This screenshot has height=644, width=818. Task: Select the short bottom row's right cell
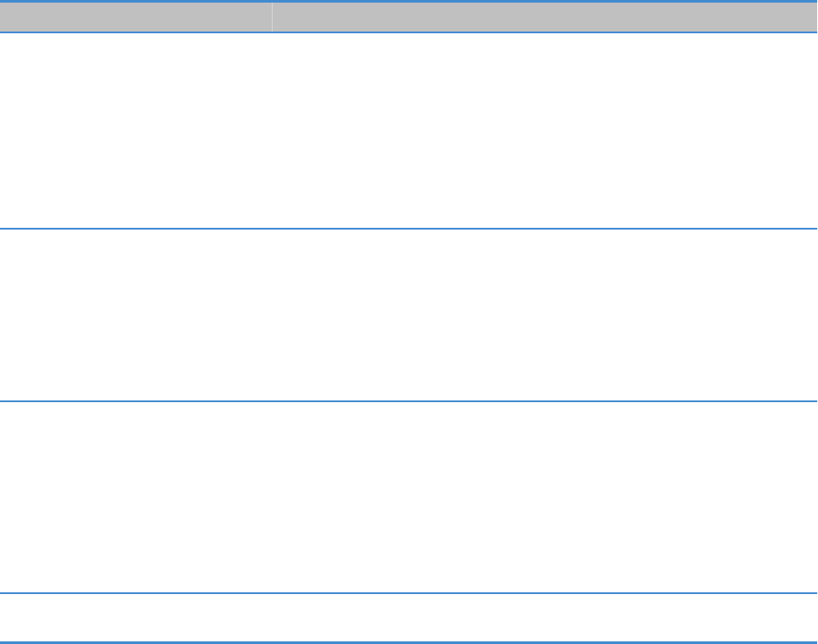[x=544, y=619]
